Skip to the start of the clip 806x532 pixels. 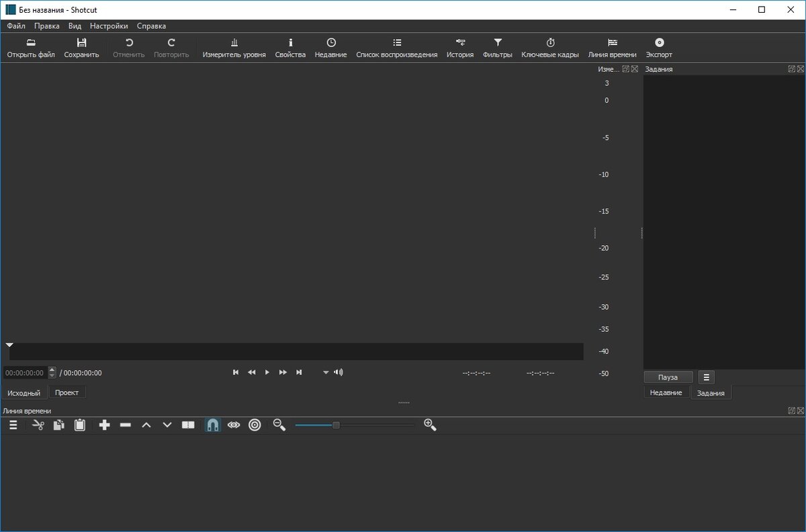236,372
